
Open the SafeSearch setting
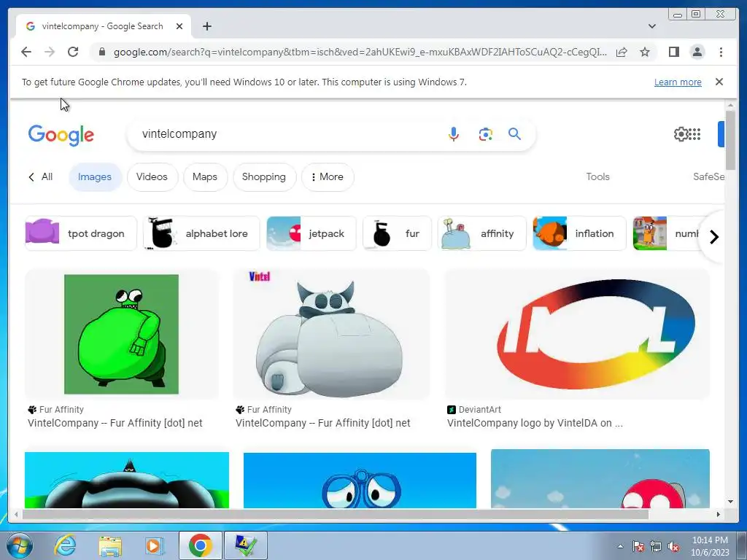tap(709, 176)
